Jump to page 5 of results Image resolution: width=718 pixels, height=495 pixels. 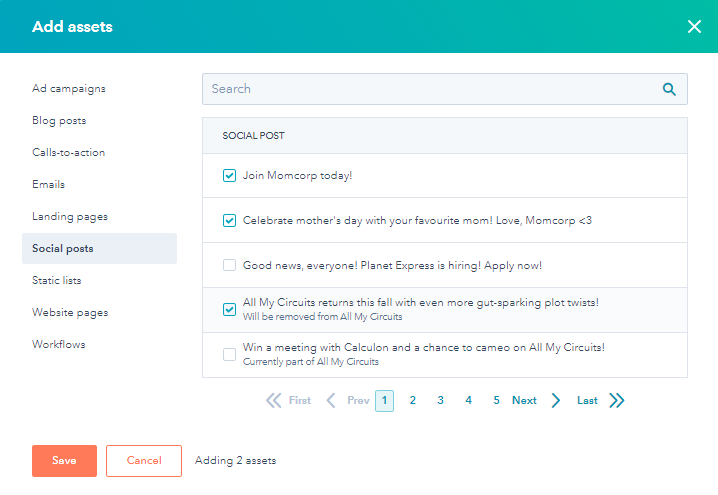[496, 400]
